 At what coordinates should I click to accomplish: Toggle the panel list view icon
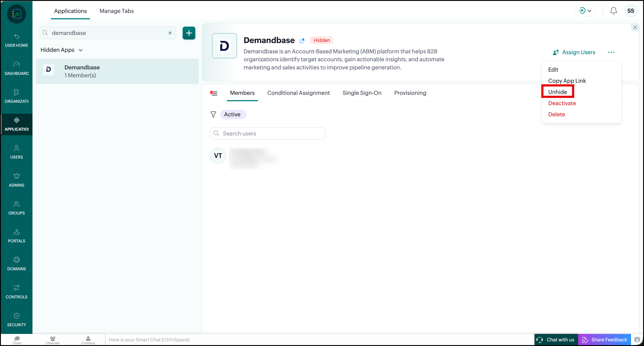pyautogui.click(x=214, y=93)
